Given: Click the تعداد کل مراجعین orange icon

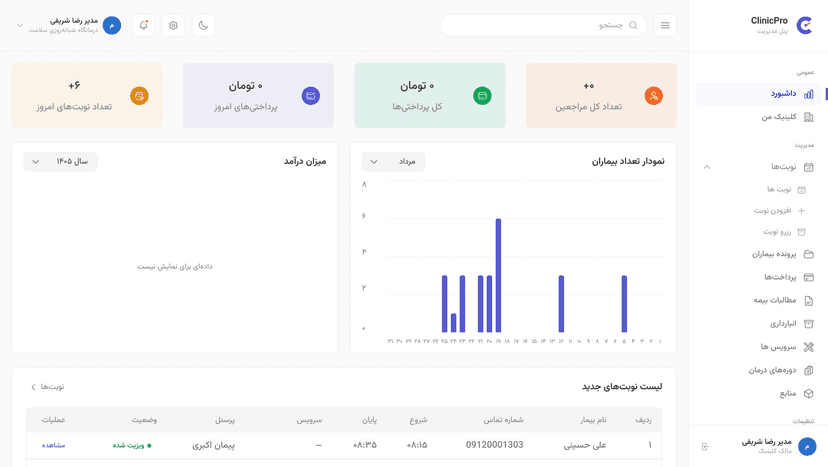Looking at the screenshot, I should coord(654,96).
